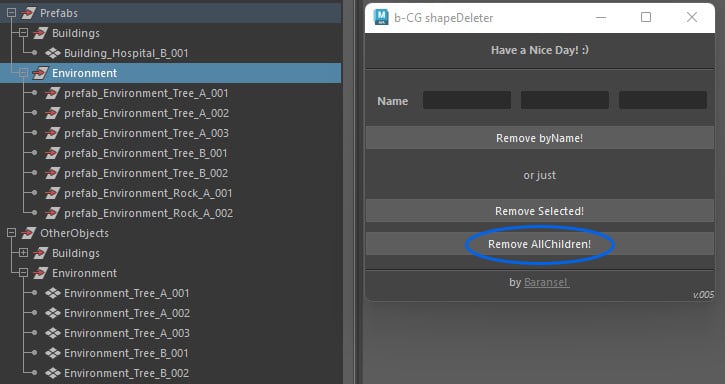The height and width of the screenshot is (384, 725).
Task: Click the Maya icon in shapeDeleter title bar
Action: pyautogui.click(x=381, y=17)
